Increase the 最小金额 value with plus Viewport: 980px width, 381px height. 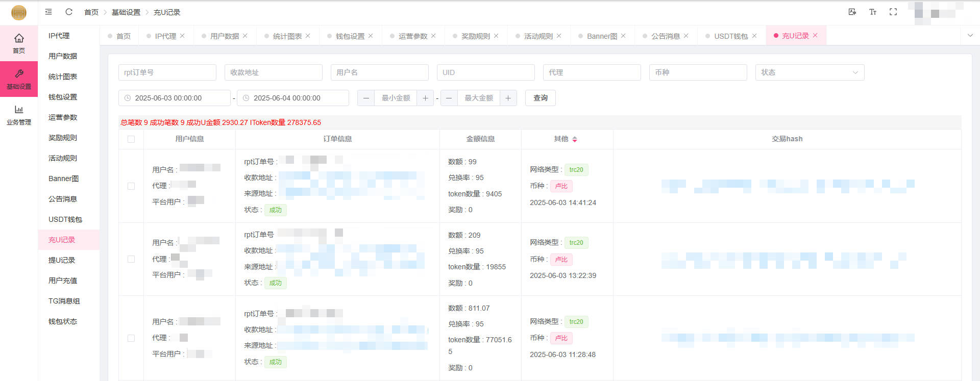425,98
